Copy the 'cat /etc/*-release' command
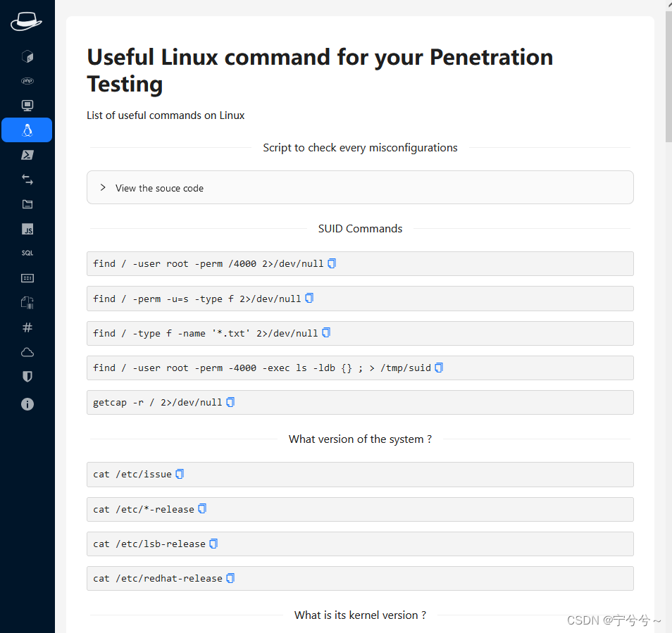 (x=202, y=508)
